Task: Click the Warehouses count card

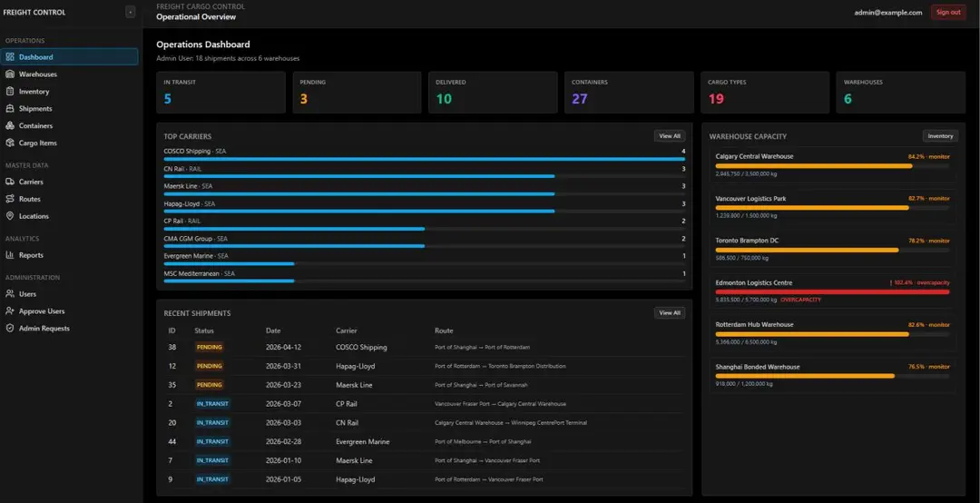Action: point(901,92)
